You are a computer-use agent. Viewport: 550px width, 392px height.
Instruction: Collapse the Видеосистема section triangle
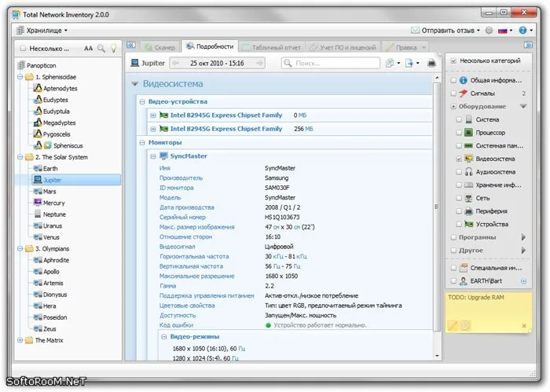[x=134, y=84]
